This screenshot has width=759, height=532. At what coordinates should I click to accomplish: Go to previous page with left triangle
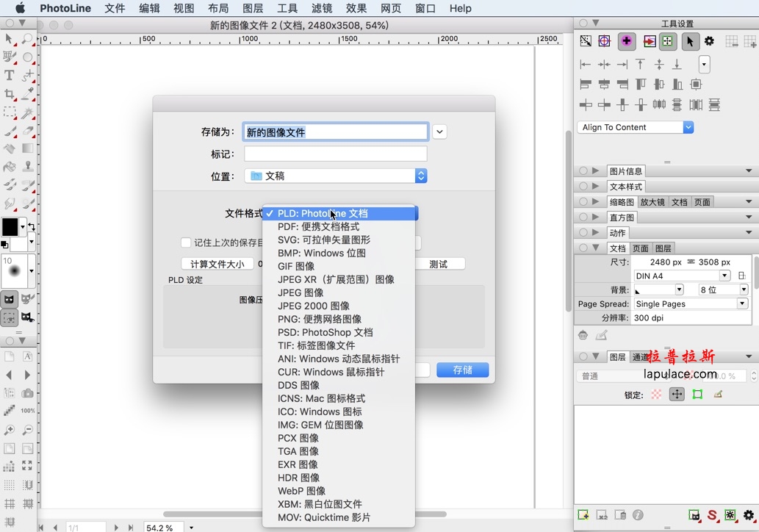coord(9,375)
